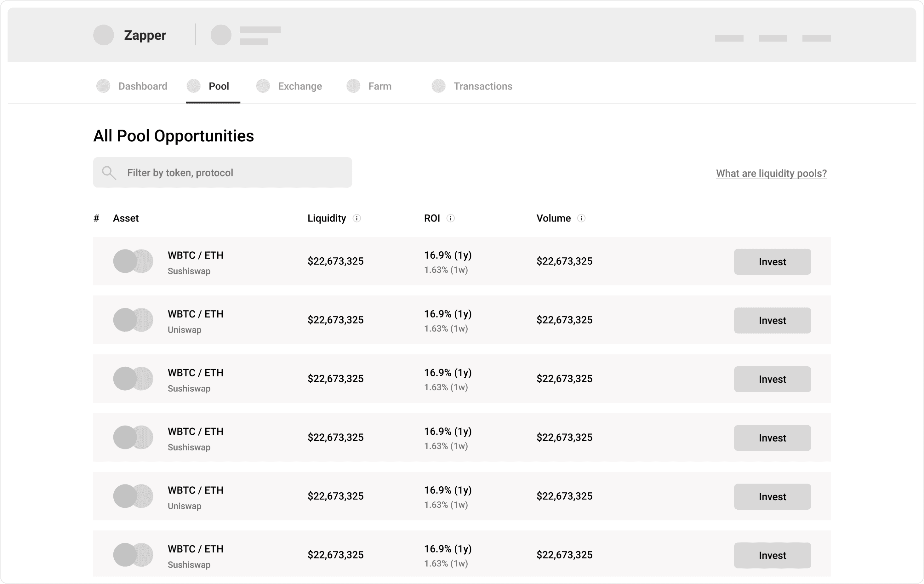Sort by the Asset column header
The image size is (924, 584).
(125, 218)
